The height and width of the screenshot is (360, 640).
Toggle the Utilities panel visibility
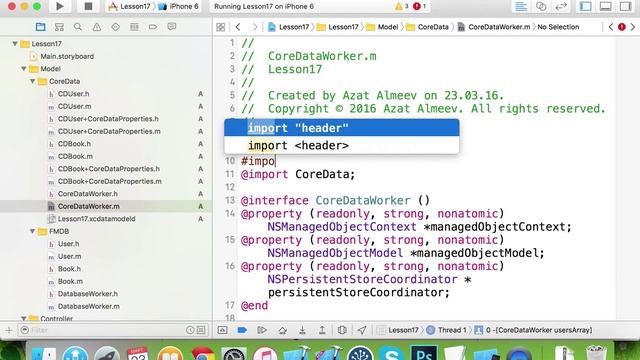625,7
